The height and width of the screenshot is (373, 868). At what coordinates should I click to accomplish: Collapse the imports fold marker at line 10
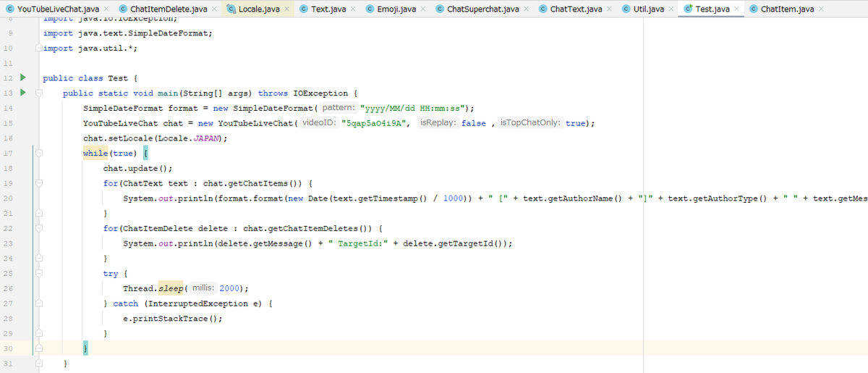(38, 48)
